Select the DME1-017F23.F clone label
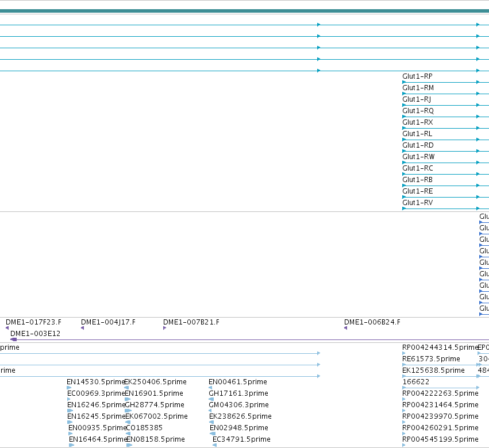The height and width of the screenshot is (448, 489). (x=34, y=322)
